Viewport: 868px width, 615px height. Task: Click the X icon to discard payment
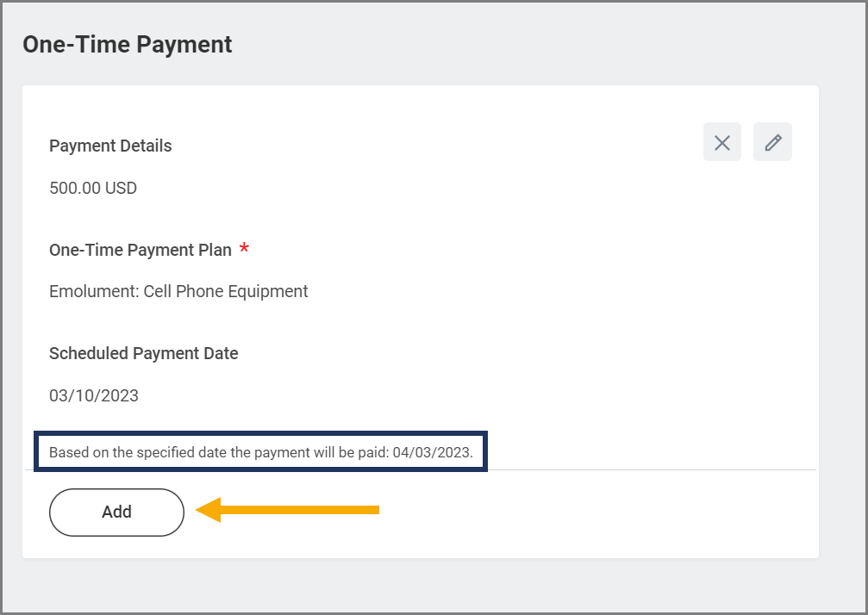point(721,142)
